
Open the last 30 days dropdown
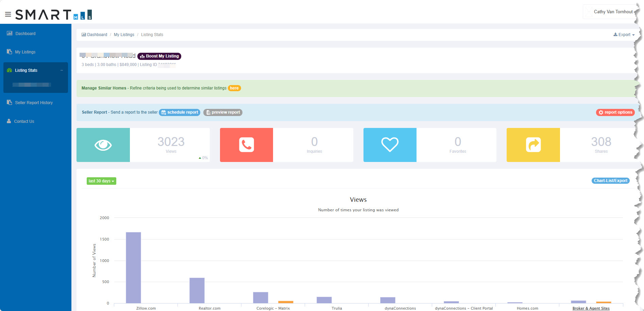point(101,181)
